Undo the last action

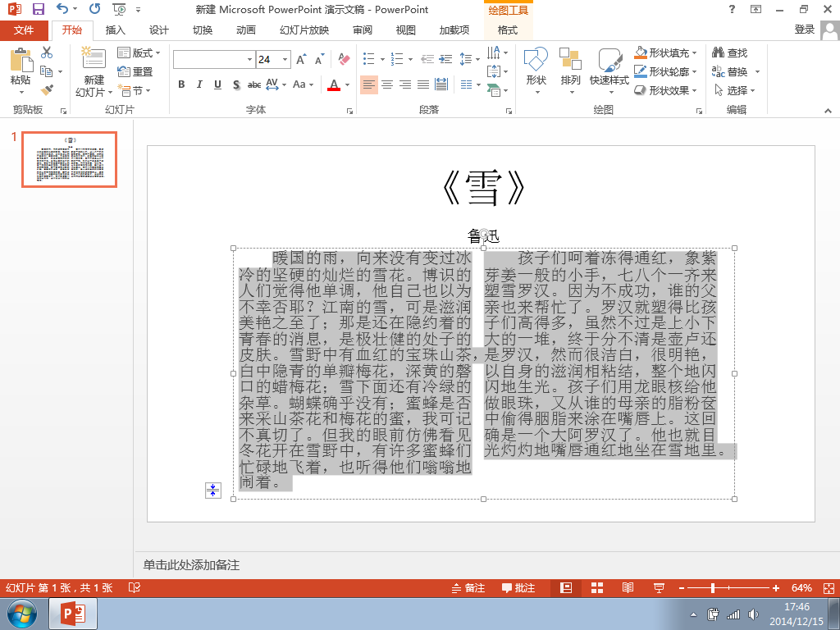62,9
